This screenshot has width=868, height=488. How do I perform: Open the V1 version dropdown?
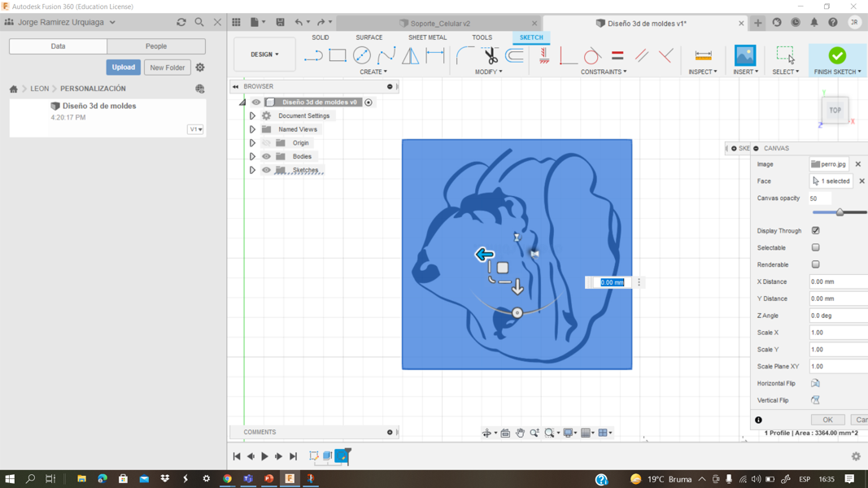(x=195, y=129)
